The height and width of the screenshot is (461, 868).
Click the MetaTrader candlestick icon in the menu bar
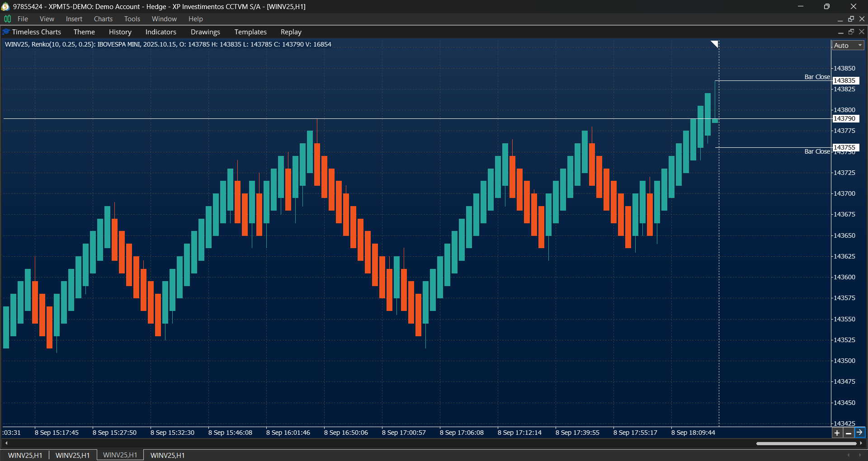[7, 19]
